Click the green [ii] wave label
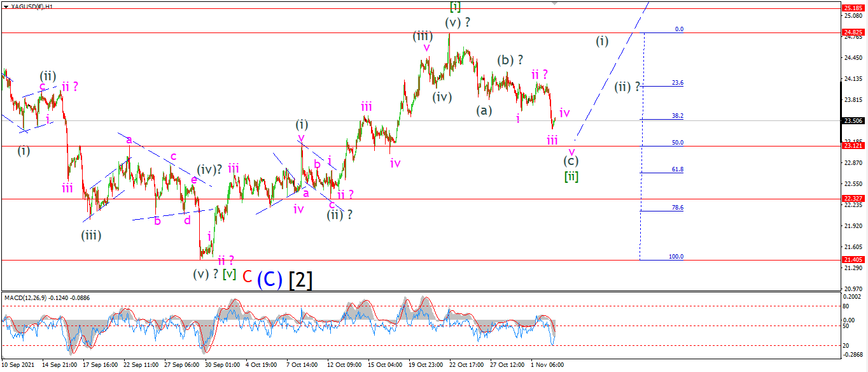The image size is (868, 372). point(571,176)
